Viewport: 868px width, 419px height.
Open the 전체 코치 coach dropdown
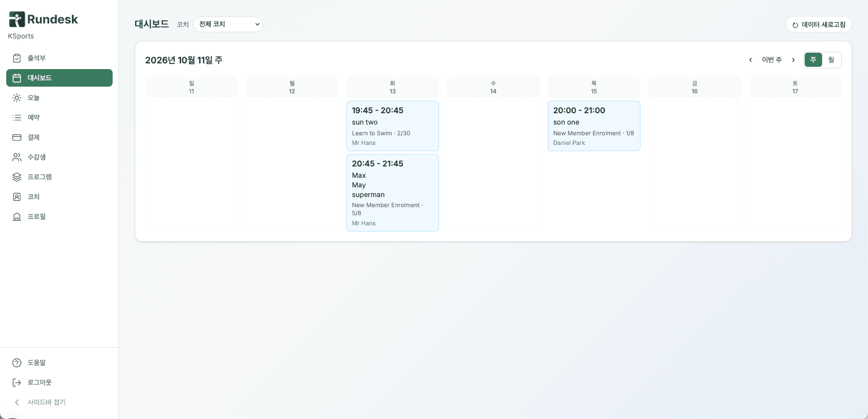coord(228,24)
